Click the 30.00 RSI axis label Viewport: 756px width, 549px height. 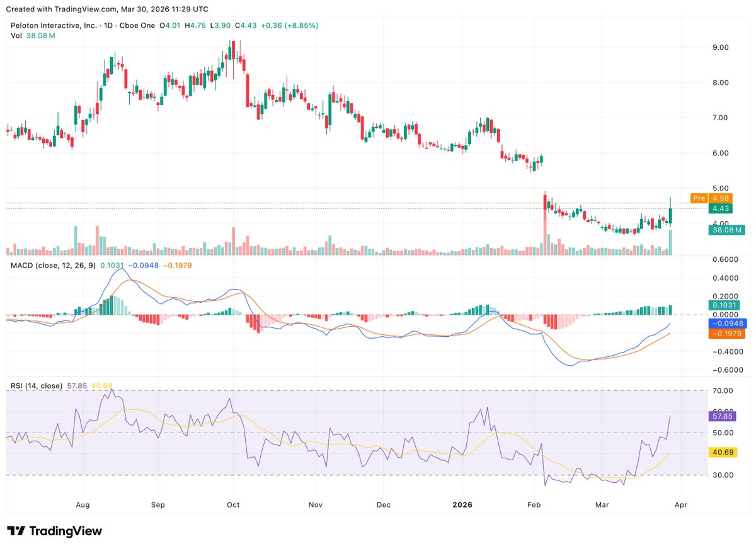pyautogui.click(x=723, y=475)
